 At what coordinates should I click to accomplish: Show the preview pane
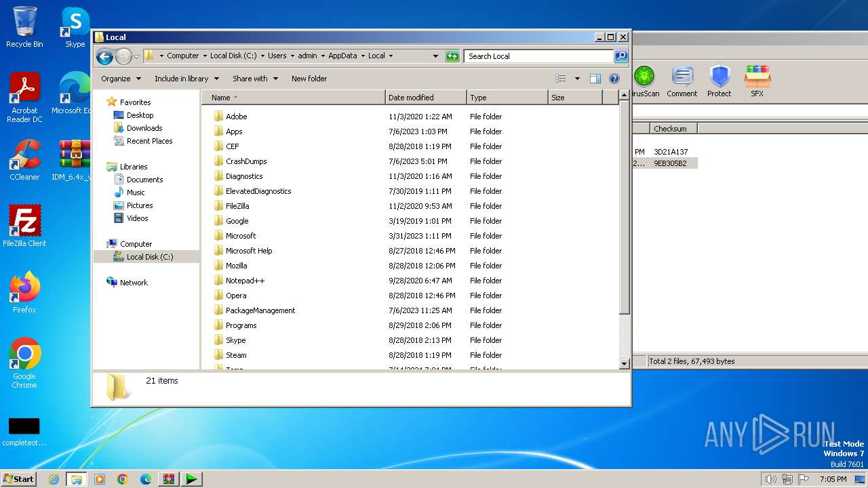[x=595, y=79]
